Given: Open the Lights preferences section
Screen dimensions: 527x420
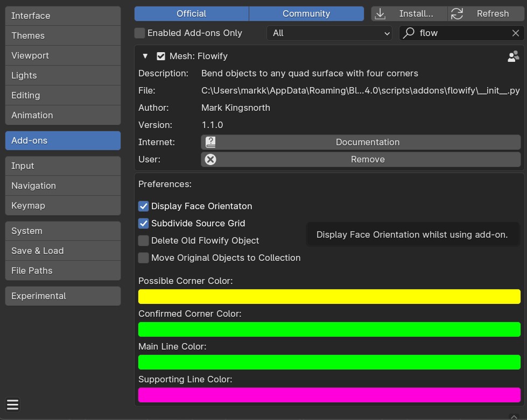Looking at the screenshot, I should (63, 75).
